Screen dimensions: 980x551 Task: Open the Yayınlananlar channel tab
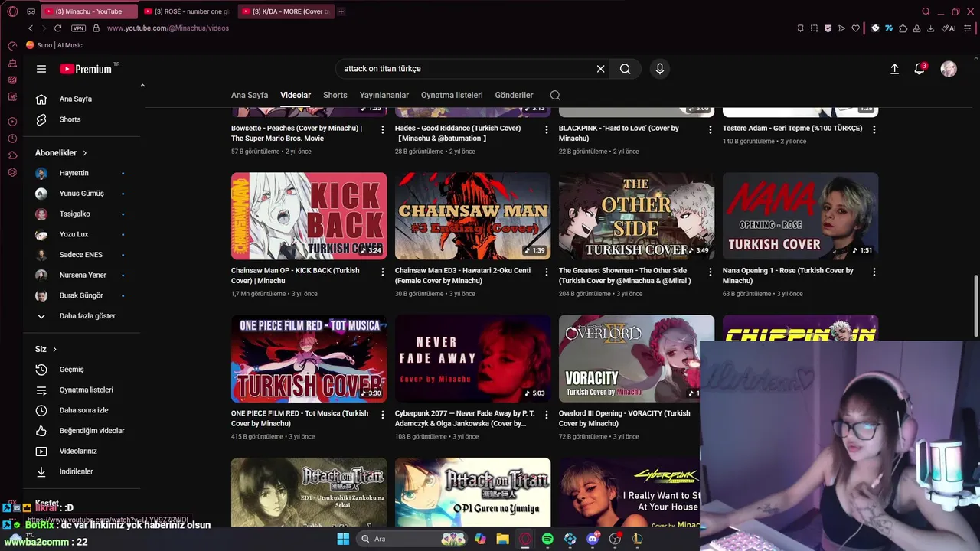[x=384, y=96]
